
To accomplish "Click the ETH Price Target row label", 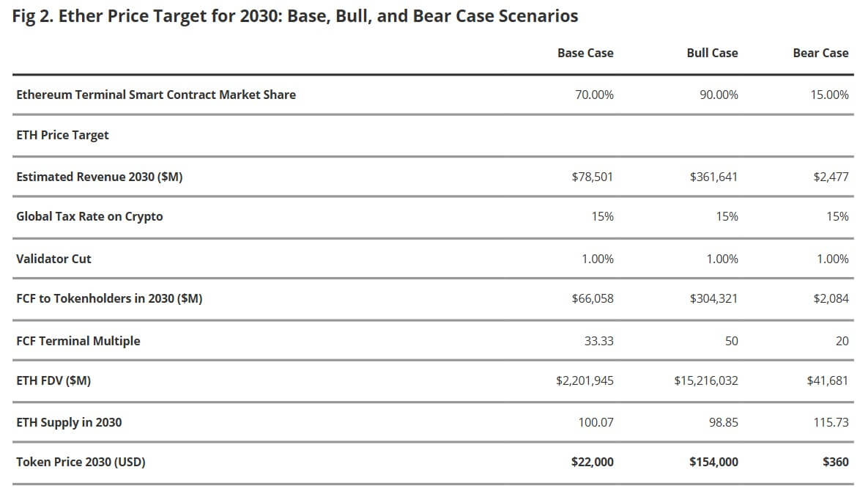I will (x=62, y=135).
